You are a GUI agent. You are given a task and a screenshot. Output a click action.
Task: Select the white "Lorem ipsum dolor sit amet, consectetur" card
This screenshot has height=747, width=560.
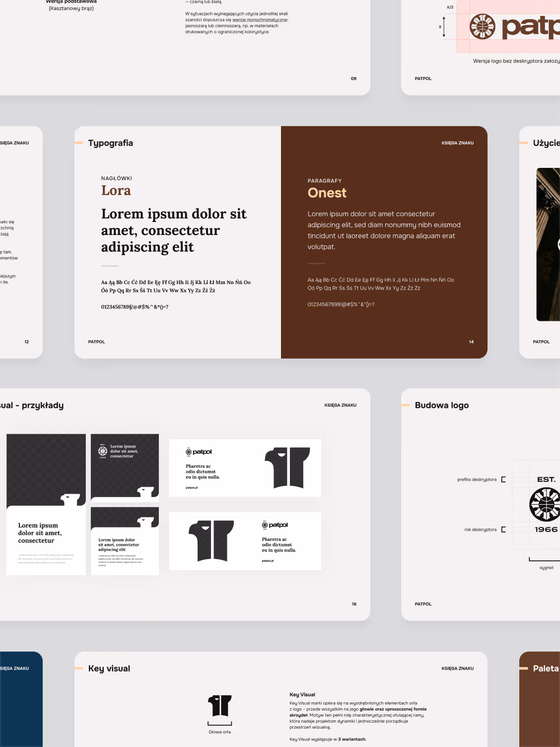tap(46, 540)
